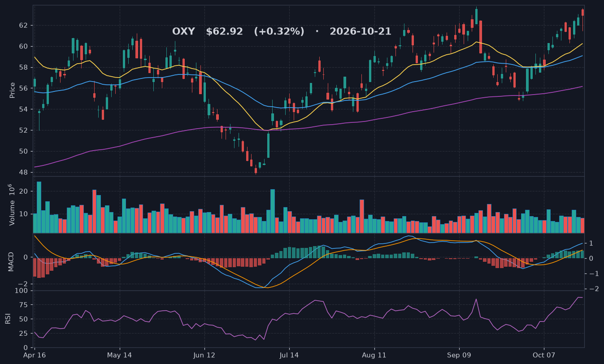
Task: Click the tall red volume bar before Aug 11
Action: [362, 216]
